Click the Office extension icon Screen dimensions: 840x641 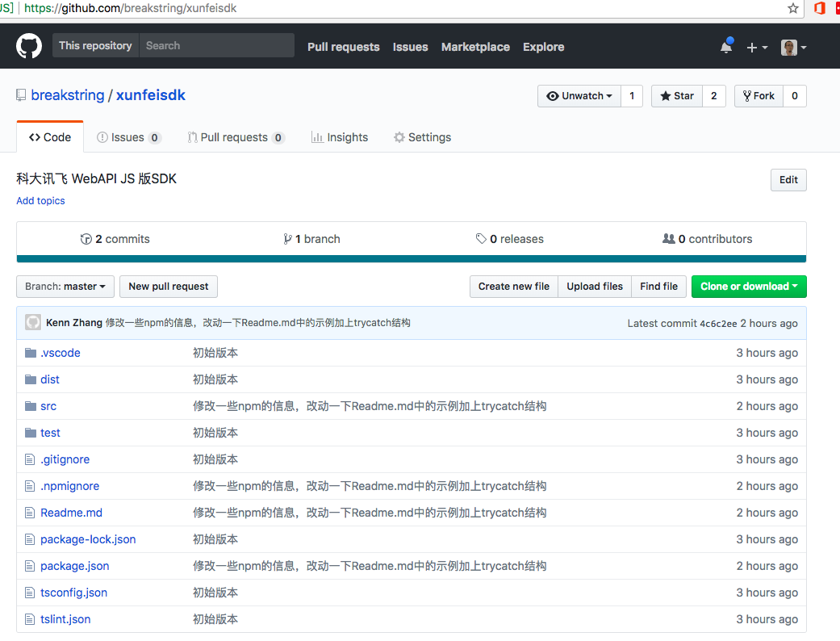(819, 8)
